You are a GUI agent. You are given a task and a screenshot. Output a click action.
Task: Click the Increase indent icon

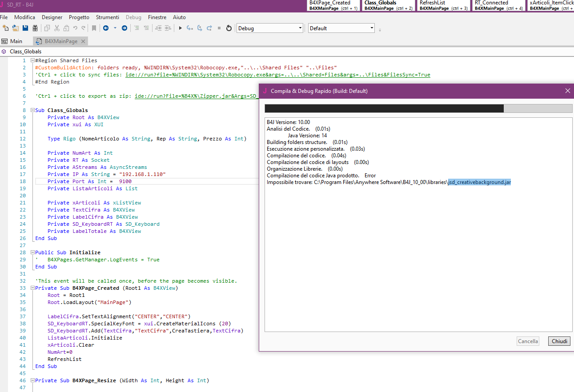[168, 28]
